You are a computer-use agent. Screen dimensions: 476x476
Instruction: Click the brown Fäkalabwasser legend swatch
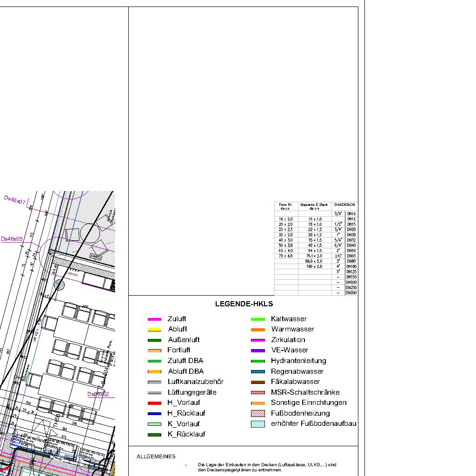(258, 382)
